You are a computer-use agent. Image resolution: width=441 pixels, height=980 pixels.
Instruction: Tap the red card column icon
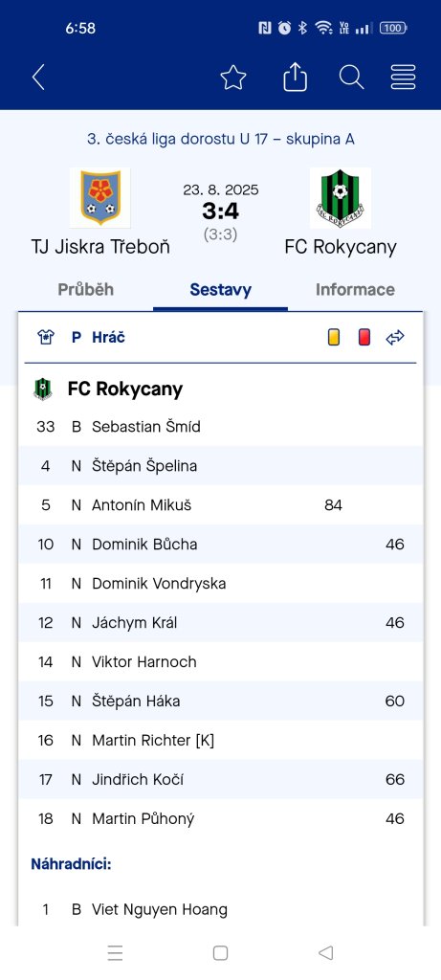[x=364, y=338]
